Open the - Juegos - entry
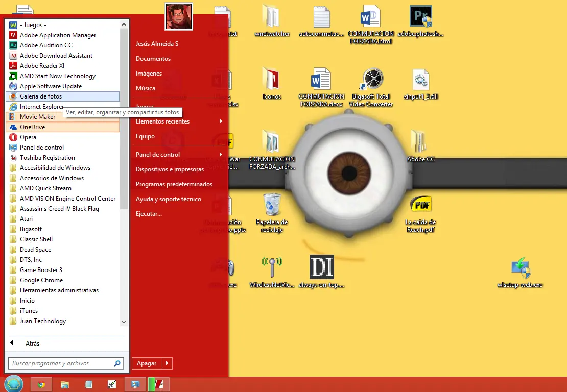Image resolution: width=567 pixels, height=392 pixels. [62, 25]
